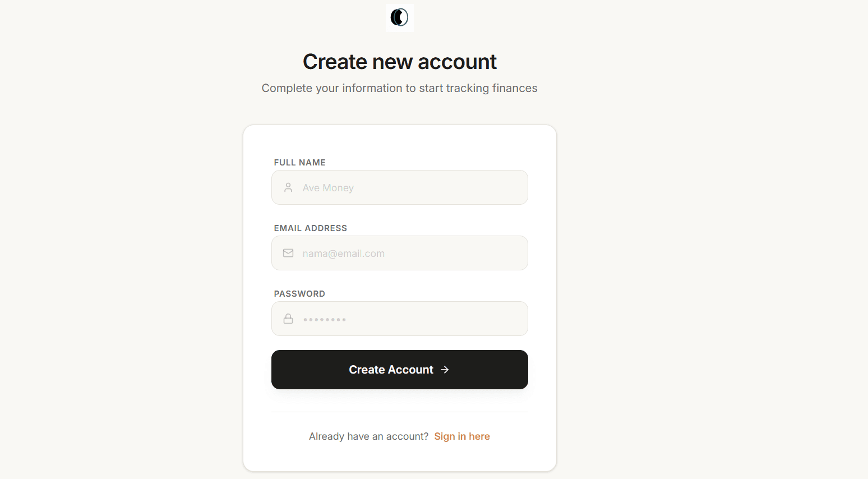The image size is (868, 479).
Task: Focus the Email Address input field
Action: tap(426, 253)
